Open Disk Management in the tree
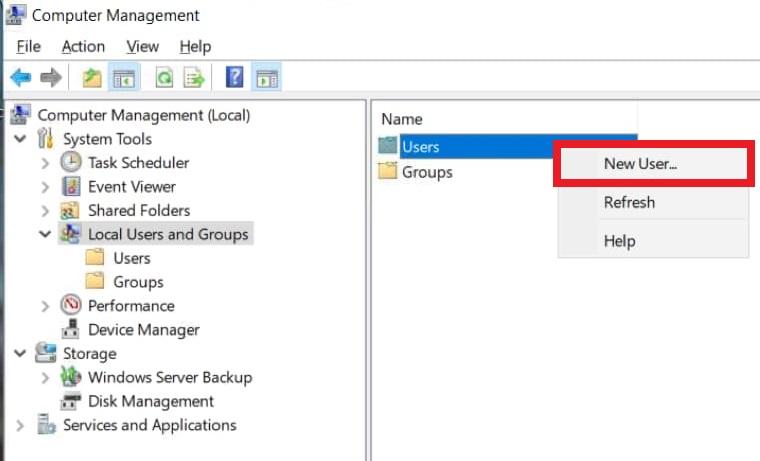Viewport: 760px width, 461px height. [x=150, y=401]
